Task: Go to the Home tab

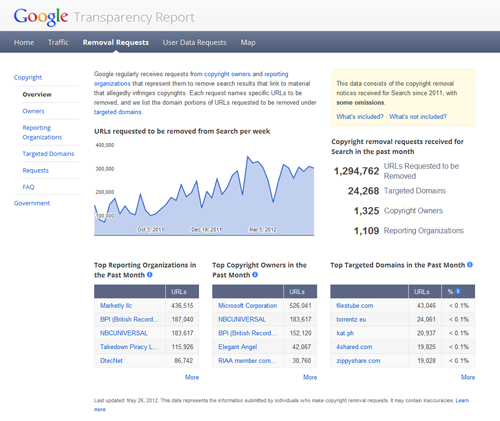Action: 24,42
